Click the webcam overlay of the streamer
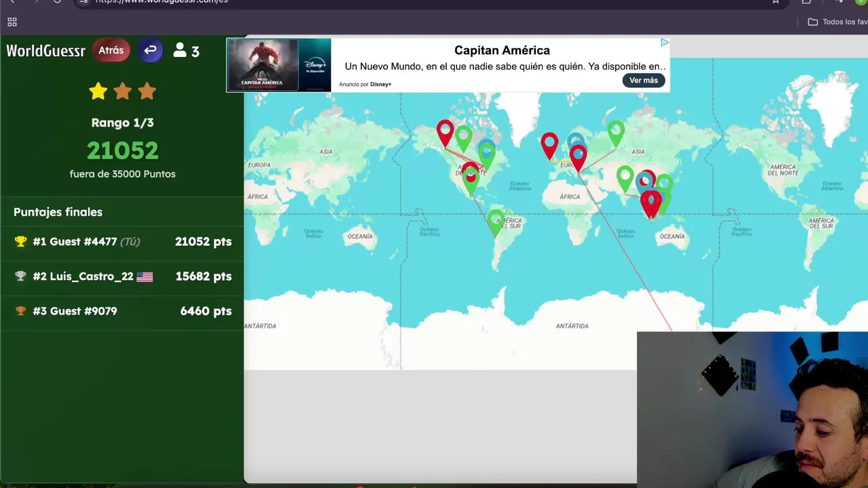 tap(753, 409)
